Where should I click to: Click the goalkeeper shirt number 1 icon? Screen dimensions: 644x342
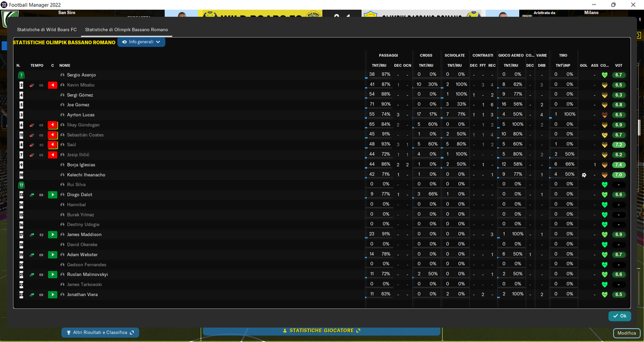coord(21,75)
